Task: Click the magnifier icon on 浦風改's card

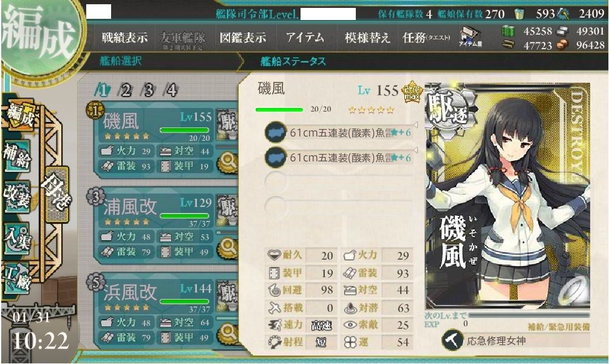Action: point(228,247)
